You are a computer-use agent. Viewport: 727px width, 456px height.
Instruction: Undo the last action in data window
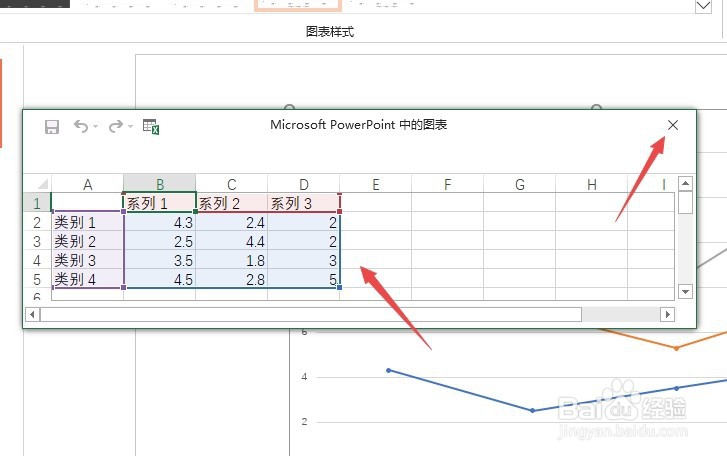[81, 126]
